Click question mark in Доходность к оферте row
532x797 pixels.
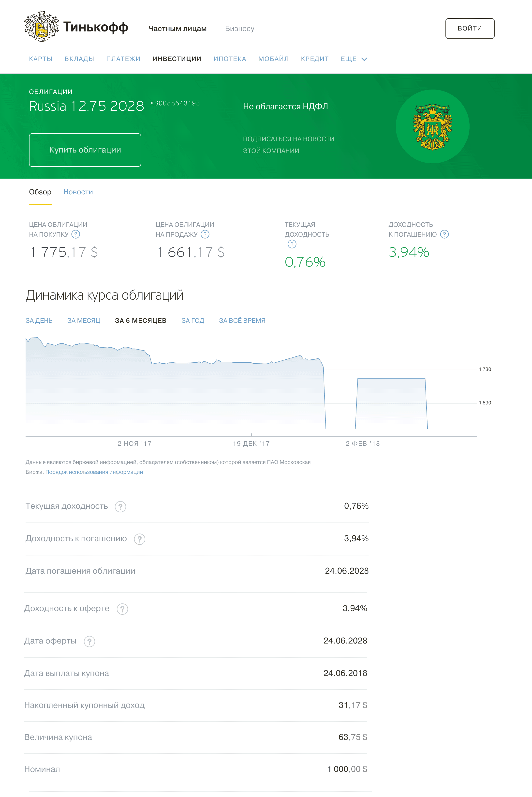(122, 609)
